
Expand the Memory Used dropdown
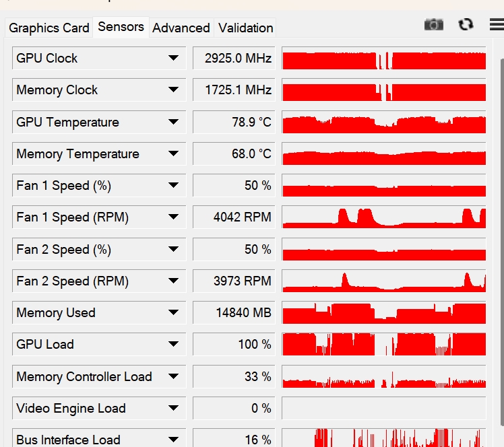[x=173, y=313]
